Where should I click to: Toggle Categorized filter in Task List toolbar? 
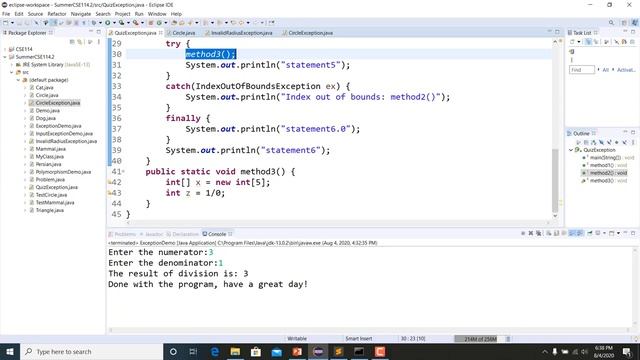(588, 42)
